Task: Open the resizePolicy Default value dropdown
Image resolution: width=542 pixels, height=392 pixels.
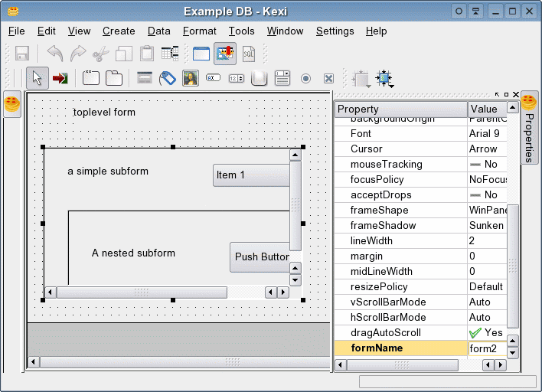Action: [x=486, y=287]
